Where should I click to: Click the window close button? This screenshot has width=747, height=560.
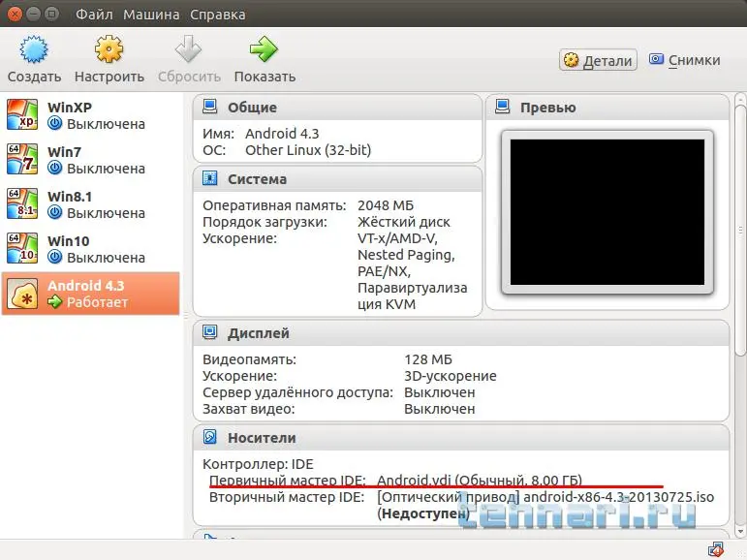[15, 14]
